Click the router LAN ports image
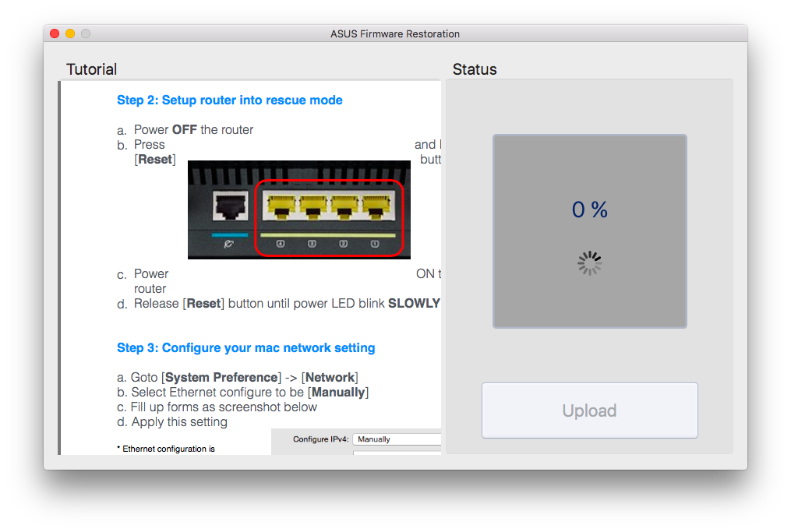 [299, 210]
